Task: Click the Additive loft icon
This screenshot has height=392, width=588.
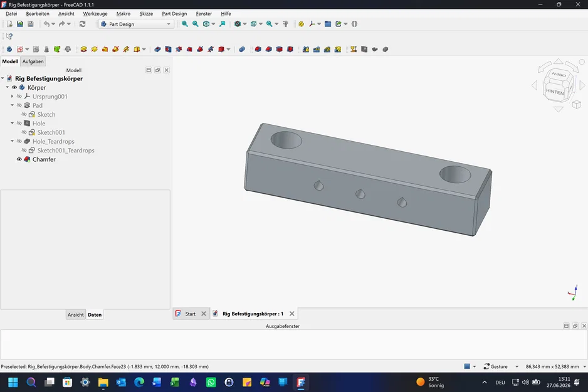Action: 105,49
